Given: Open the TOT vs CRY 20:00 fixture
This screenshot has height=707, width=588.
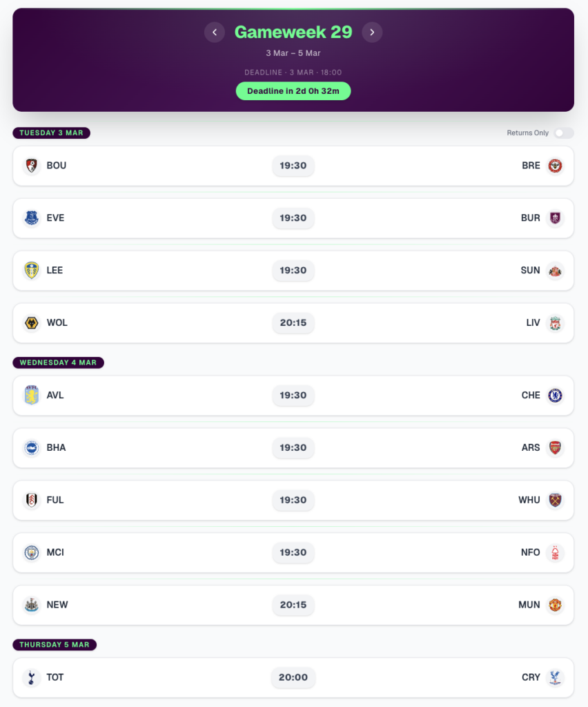Looking at the screenshot, I should coord(293,677).
